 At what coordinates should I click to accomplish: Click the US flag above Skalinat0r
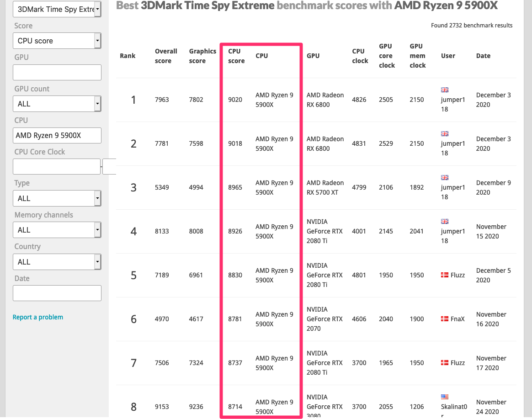click(x=444, y=397)
